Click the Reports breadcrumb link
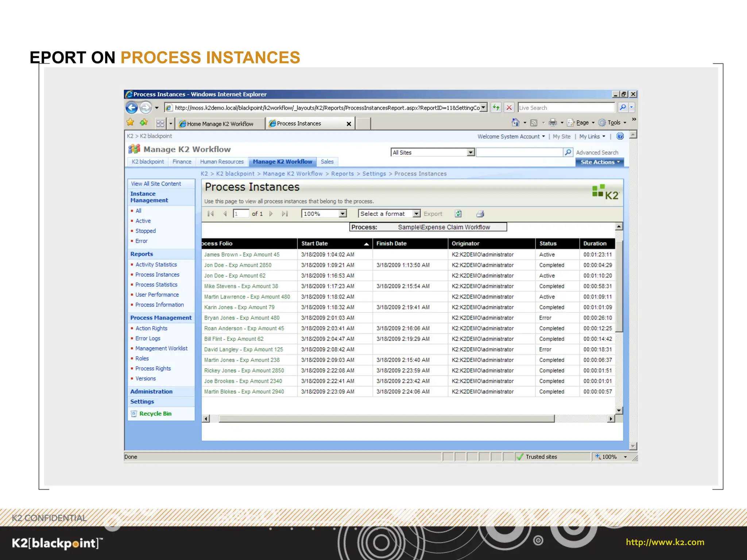The height and width of the screenshot is (560, 747). point(342,174)
